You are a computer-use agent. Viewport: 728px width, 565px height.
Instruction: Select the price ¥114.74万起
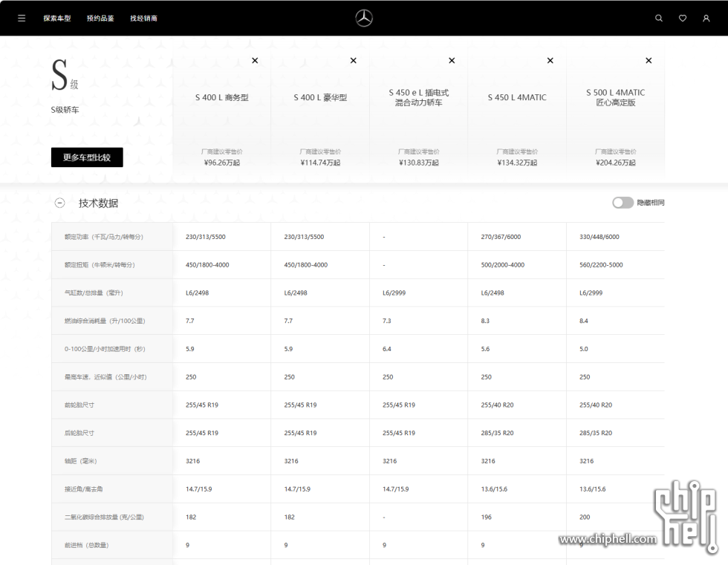[x=320, y=163]
